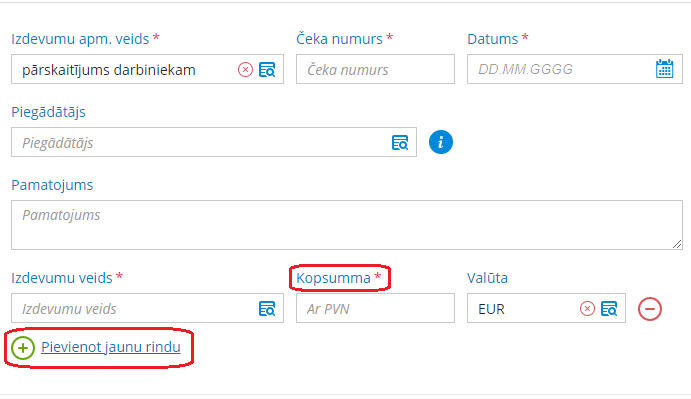Select the Piegādātājs text field
Screen dimensions: 691x399
click(x=201, y=142)
